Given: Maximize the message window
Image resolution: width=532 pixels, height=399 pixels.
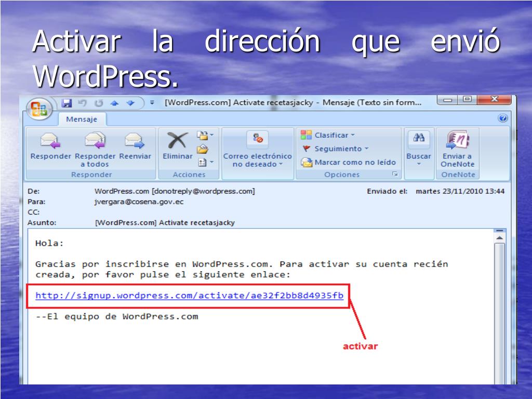Looking at the screenshot, I should point(467,99).
